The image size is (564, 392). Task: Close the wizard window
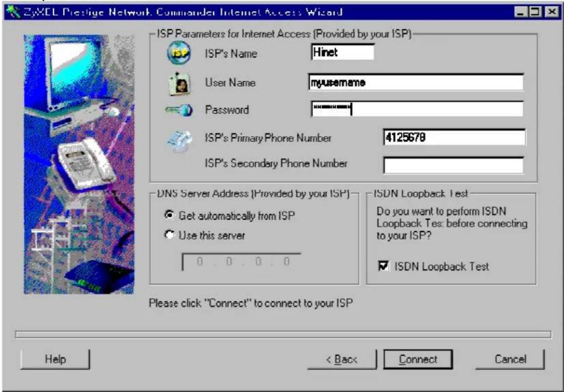coord(552,12)
